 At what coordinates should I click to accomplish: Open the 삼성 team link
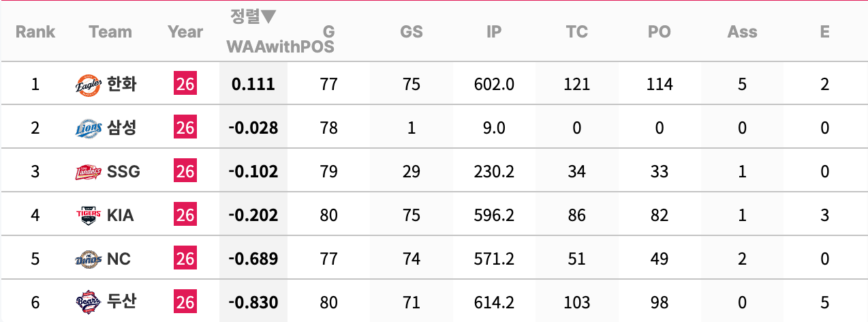click(122, 128)
